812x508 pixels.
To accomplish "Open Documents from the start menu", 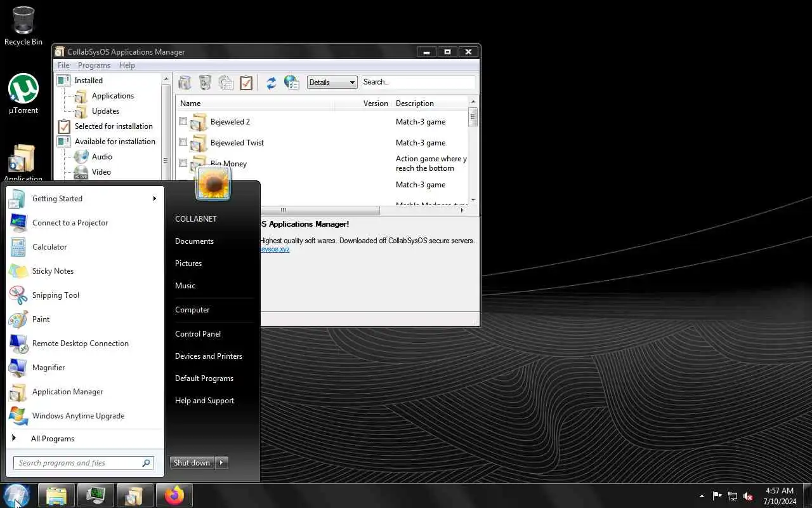I will (194, 241).
